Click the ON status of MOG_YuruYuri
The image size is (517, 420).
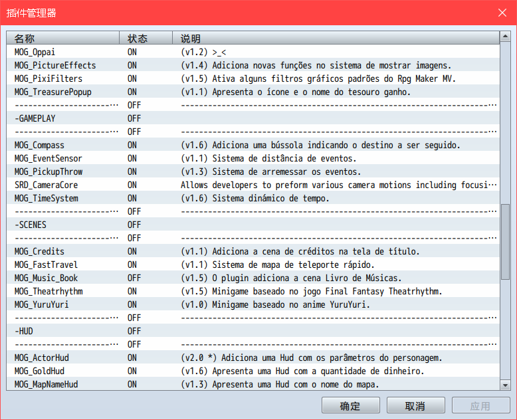pyautogui.click(x=132, y=304)
